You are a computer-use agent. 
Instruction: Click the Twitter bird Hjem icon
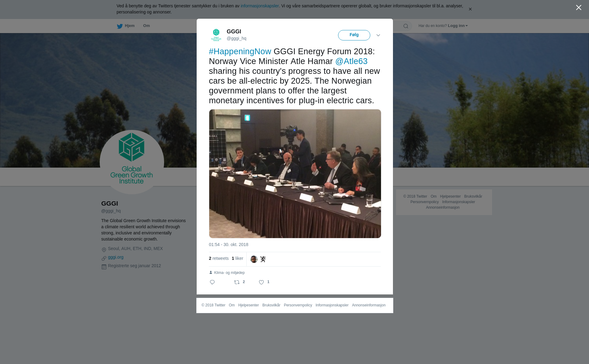[120, 26]
